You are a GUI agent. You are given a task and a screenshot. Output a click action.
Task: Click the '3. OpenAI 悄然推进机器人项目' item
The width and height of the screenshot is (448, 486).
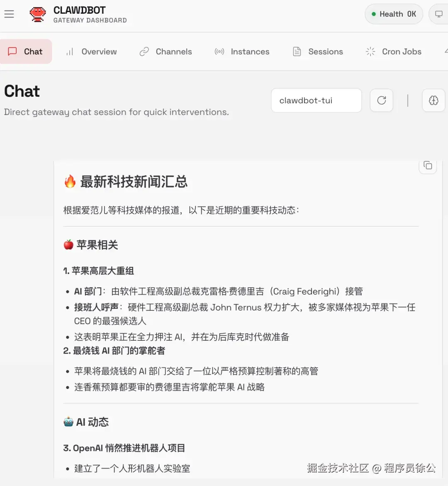[124, 448]
